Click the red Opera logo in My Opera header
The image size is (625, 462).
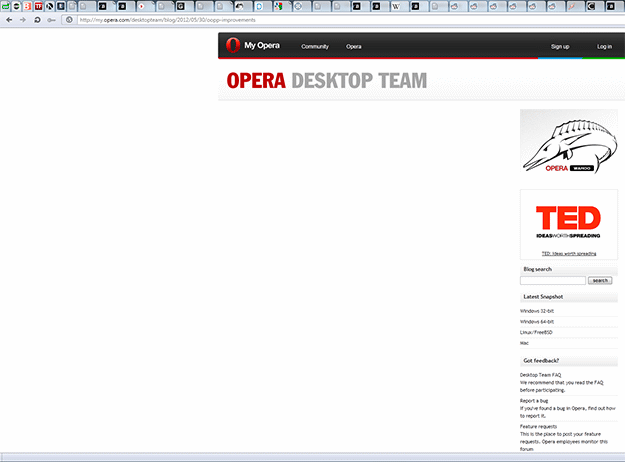point(233,45)
